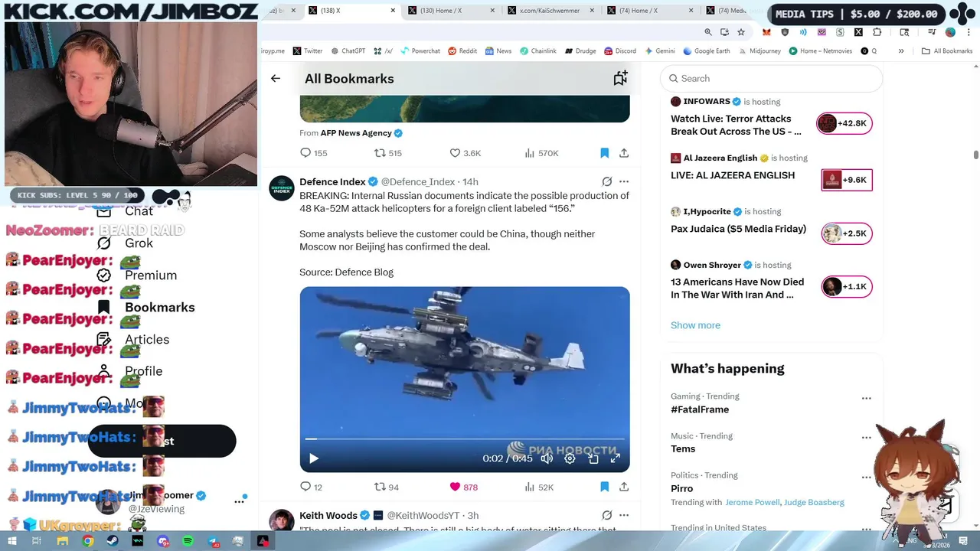Open replies on the AFP News Agency post
980x551 pixels.
pos(313,153)
